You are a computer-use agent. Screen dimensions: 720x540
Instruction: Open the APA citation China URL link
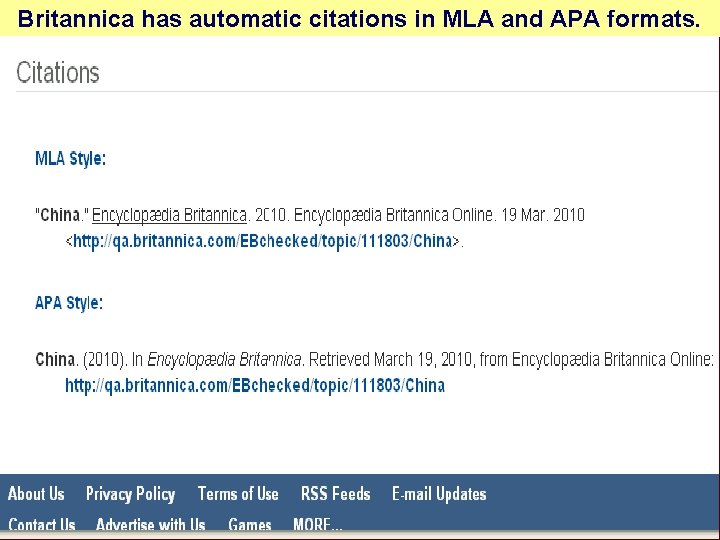(x=255, y=385)
